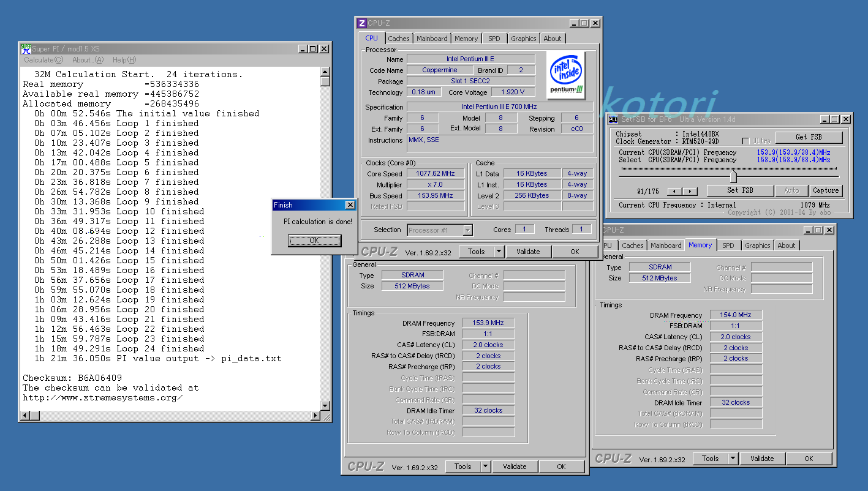Screen dimensions: 868x491
Task: Toggle the Ultra checkbox in SetFSB
Action: click(745, 141)
